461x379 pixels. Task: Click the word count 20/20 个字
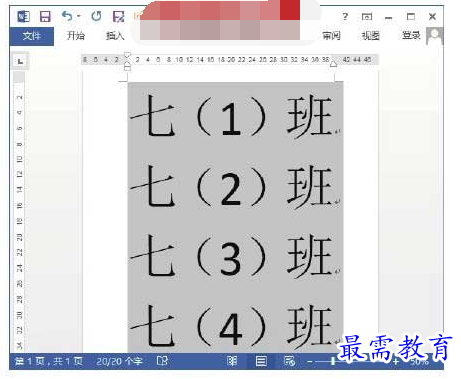point(119,361)
